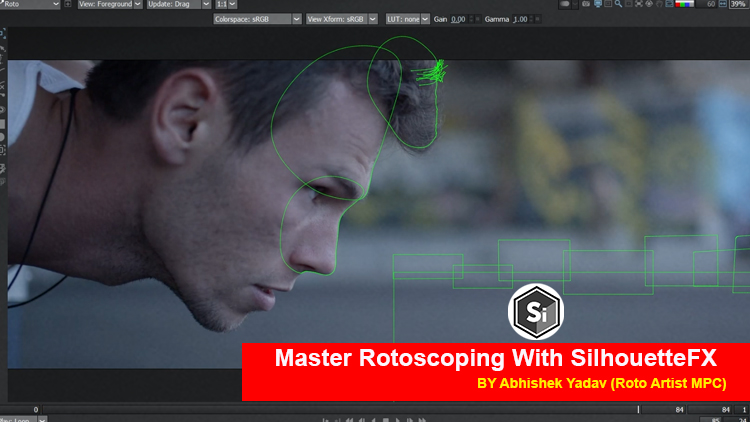Click the camera snapshot icon
The image size is (750, 422).
pyautogui.click(x=586, y=4)
